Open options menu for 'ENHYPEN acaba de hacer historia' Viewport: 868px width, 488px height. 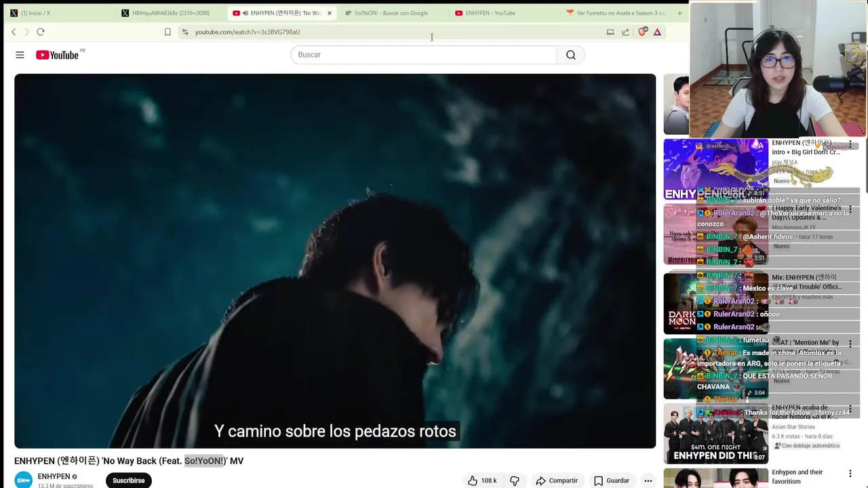click(850, 409)
